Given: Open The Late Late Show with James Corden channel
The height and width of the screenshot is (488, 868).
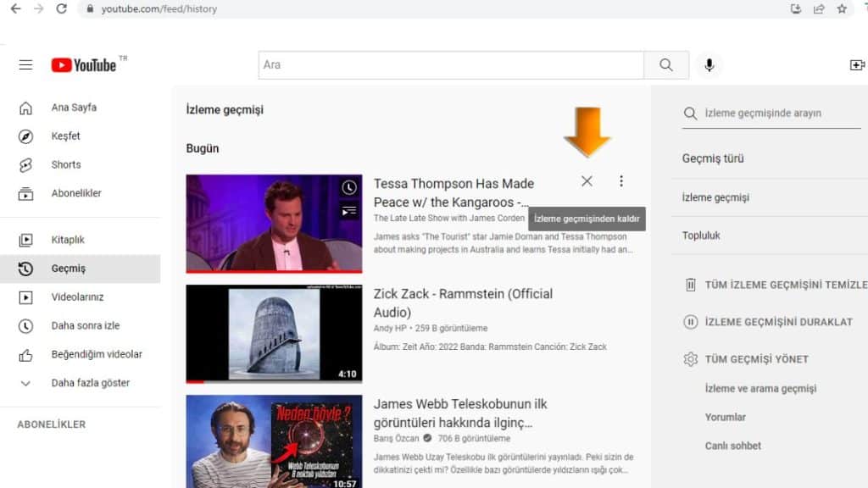Looking at the screenshot, I should point(449,219).
